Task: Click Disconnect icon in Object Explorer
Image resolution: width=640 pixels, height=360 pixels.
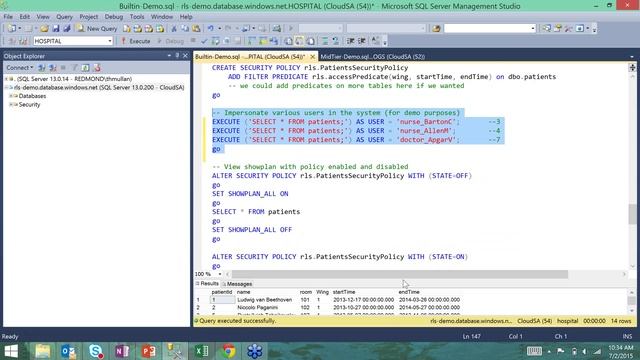Action: (53, 67)
